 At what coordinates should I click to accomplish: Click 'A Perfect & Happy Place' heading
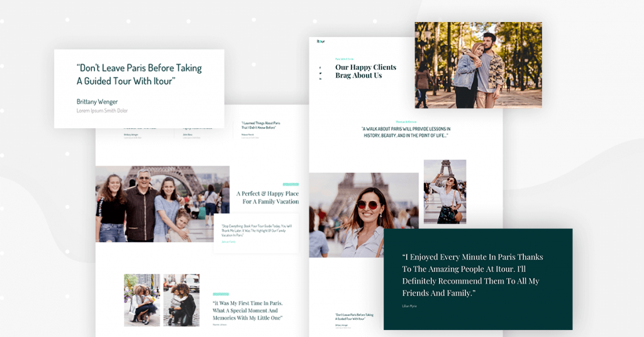[x=267, y=197]
